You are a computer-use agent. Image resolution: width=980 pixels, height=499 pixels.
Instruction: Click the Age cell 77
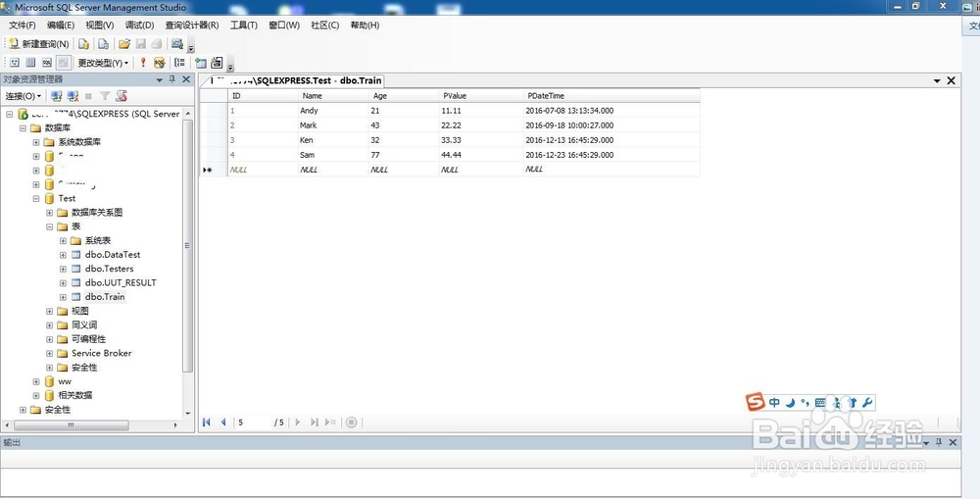[x=403, y=155]
